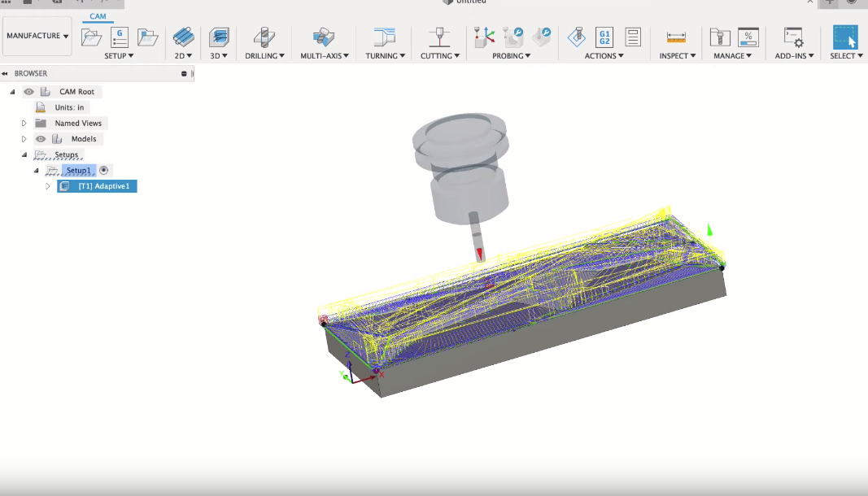
Task: Select the Measure icon under INSPECT
Action: coord(677,36)
